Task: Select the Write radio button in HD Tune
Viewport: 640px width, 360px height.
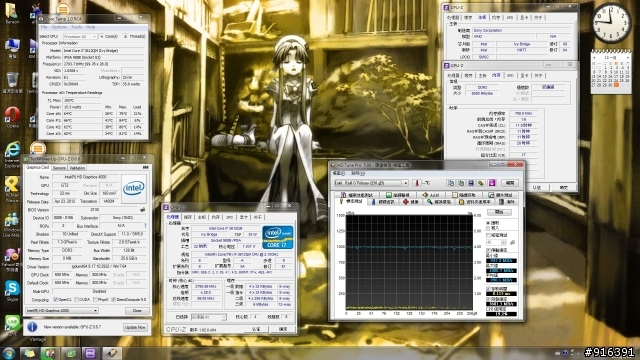Action: click(488, 228)
